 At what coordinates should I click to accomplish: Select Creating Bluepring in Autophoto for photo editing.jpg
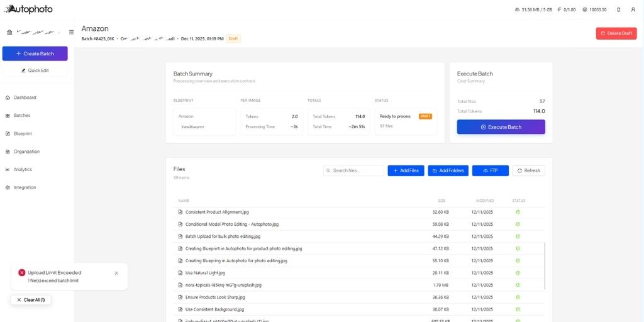[236, 261]
